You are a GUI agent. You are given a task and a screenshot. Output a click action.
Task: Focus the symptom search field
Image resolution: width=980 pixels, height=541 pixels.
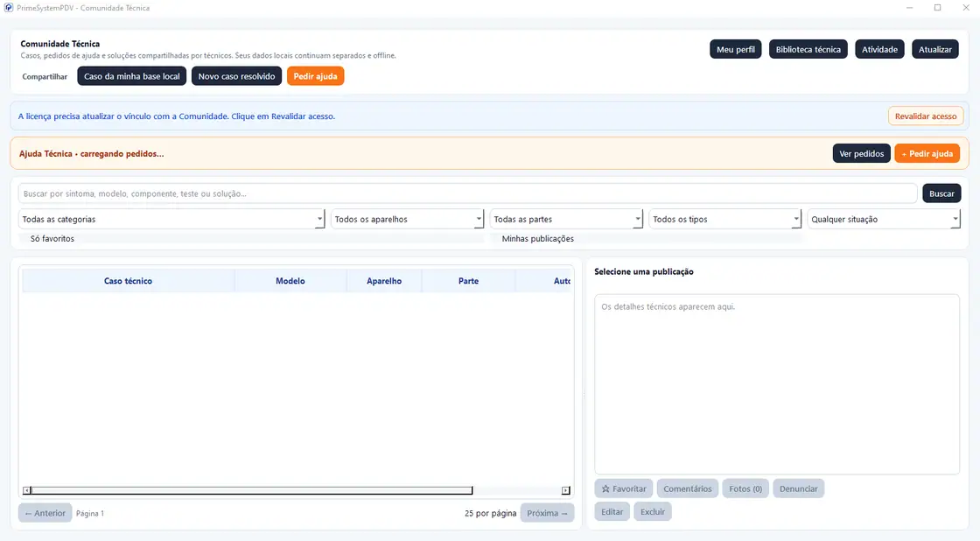[x=467, y=193]
